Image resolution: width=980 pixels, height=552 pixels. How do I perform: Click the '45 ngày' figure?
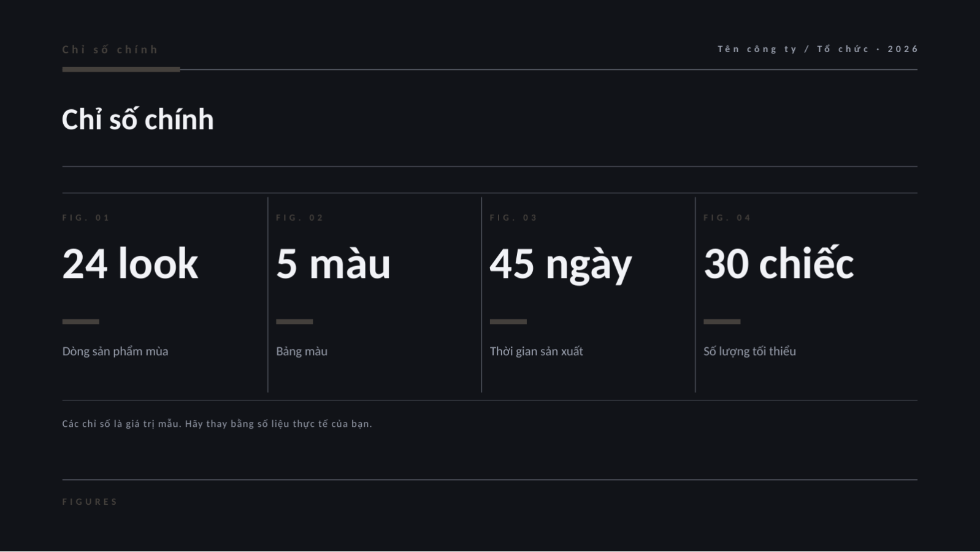(561, 265)
